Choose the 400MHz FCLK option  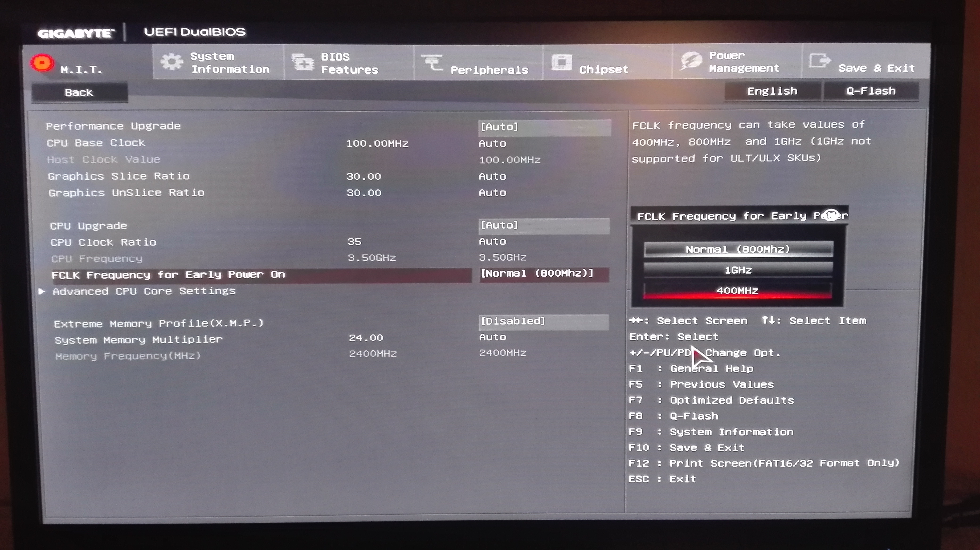[738, 291]
